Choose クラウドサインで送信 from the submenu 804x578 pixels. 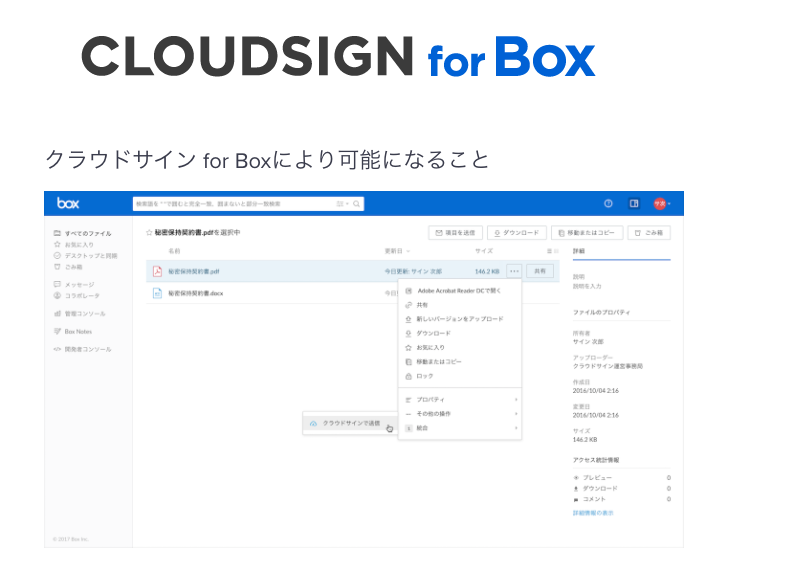pyautogui.click(x=351, y=424)
